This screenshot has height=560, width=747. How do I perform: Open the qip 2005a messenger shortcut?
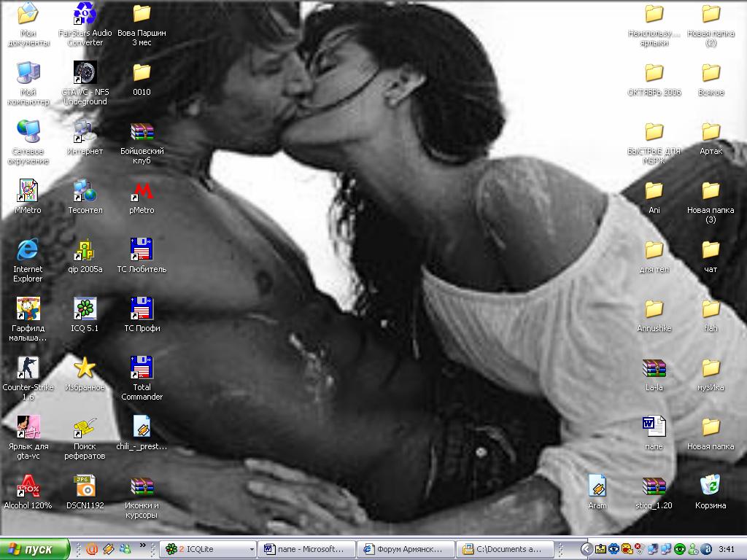click(85, 250)
